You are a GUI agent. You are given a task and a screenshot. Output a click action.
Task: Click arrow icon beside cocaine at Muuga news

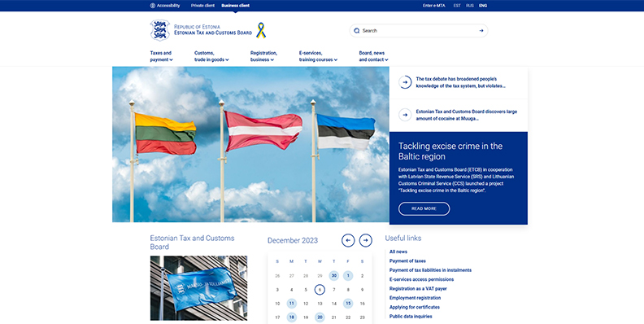pos(405,115)
